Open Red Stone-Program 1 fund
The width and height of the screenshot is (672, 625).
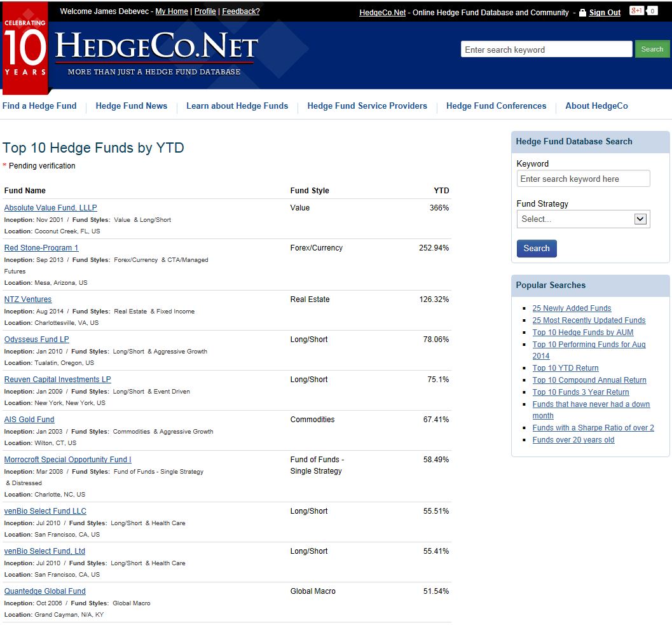click(41, 248)
